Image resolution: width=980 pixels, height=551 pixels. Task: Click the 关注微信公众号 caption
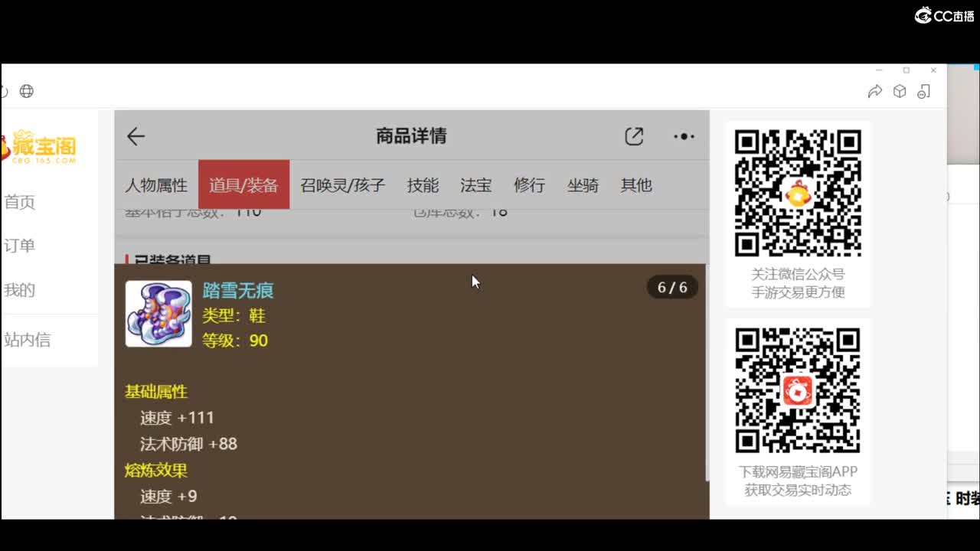pos(798,274)
